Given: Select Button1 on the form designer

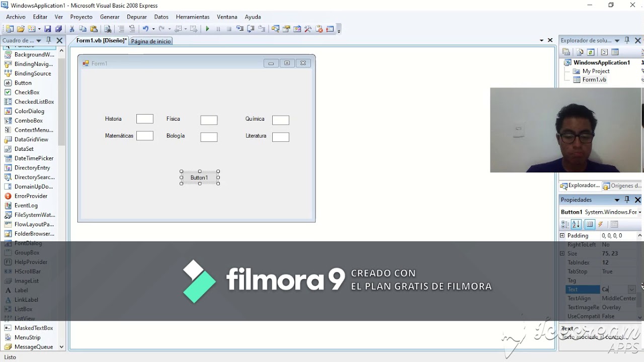Looking at the screenshot, I should (200, 177).
